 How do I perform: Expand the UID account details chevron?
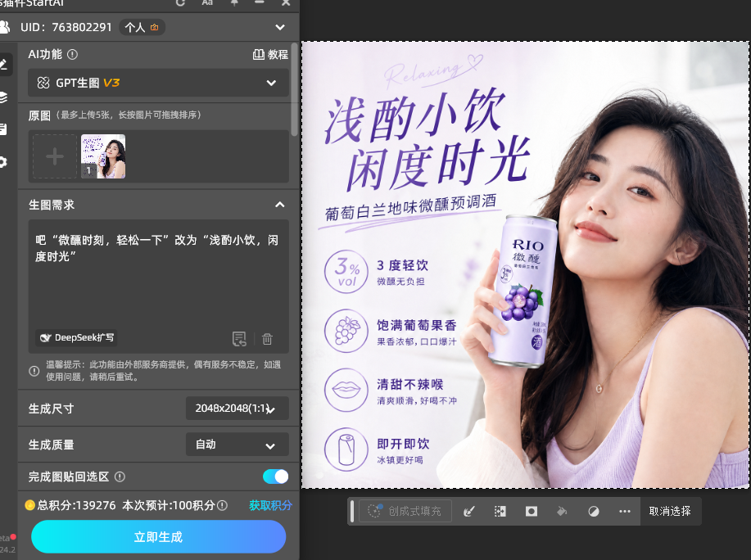(x=280, y=27)
